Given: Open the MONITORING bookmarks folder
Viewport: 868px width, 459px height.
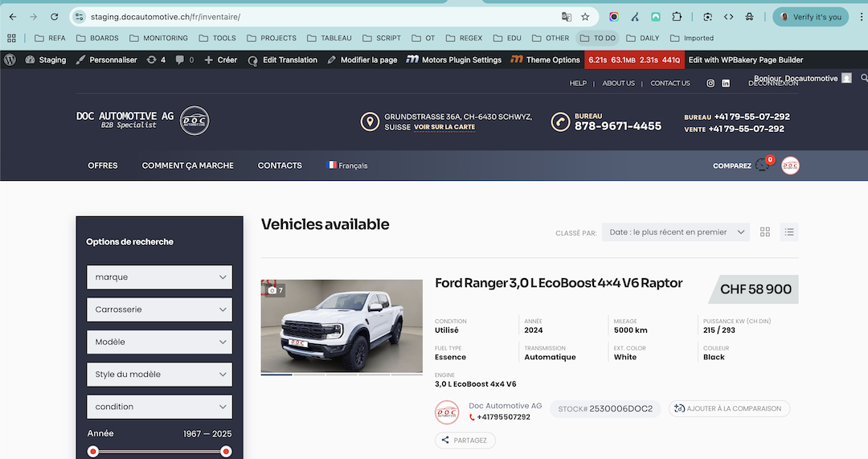Looking at the screenshot, I should coord(159,39).
